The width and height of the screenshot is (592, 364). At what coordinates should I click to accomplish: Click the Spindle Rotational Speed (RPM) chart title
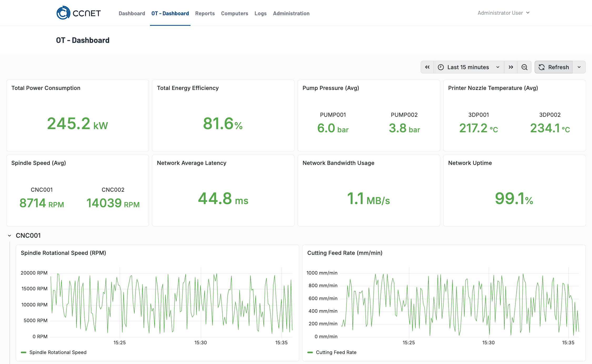[63, 253]
